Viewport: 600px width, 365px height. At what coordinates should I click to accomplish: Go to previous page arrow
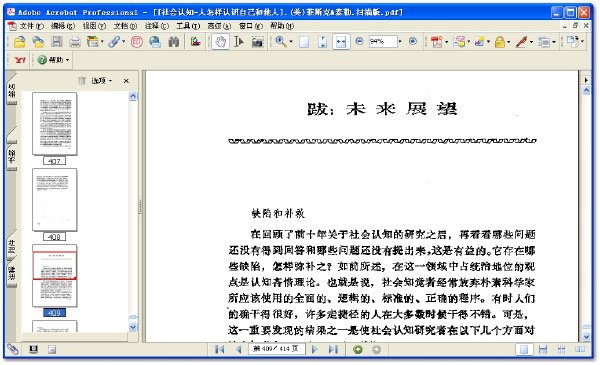pos(238,349)
